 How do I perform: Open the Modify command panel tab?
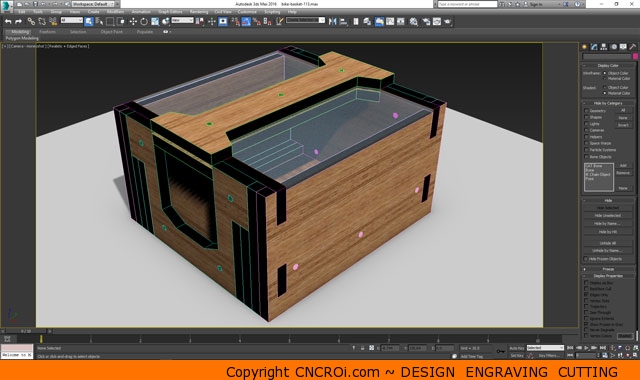tap(594, 47)
